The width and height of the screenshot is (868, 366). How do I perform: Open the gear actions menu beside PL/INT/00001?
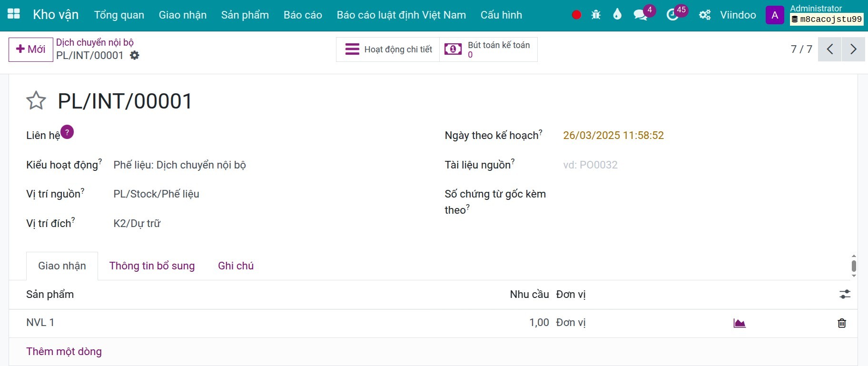(135, 55)
